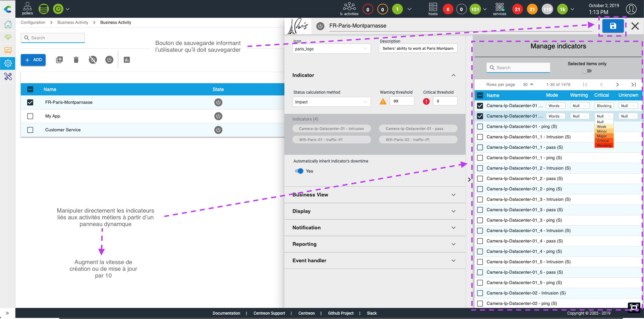The image size is (644, 319).
Task: Open the pollers icon in top bar
Action: pos(28,9)
